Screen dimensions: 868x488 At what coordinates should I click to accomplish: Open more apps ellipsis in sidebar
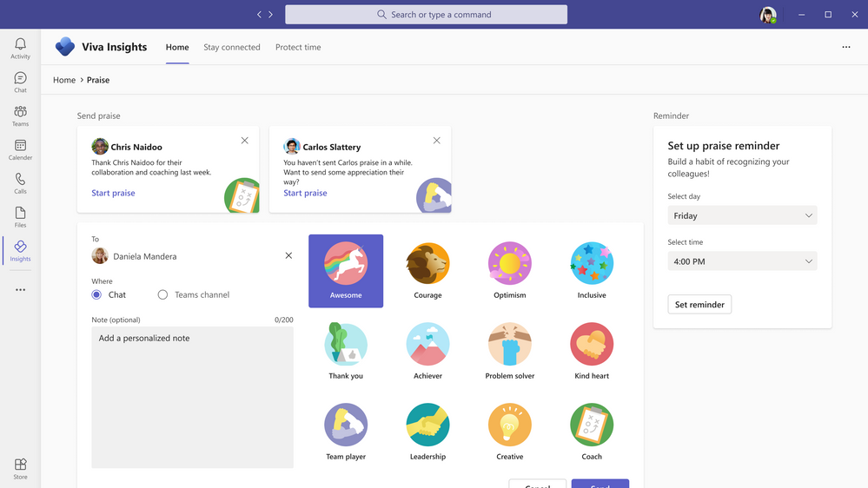click(21, 289)
